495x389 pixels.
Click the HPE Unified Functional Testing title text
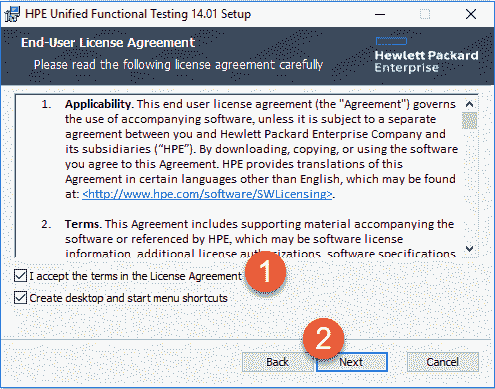tap(138, 14)
